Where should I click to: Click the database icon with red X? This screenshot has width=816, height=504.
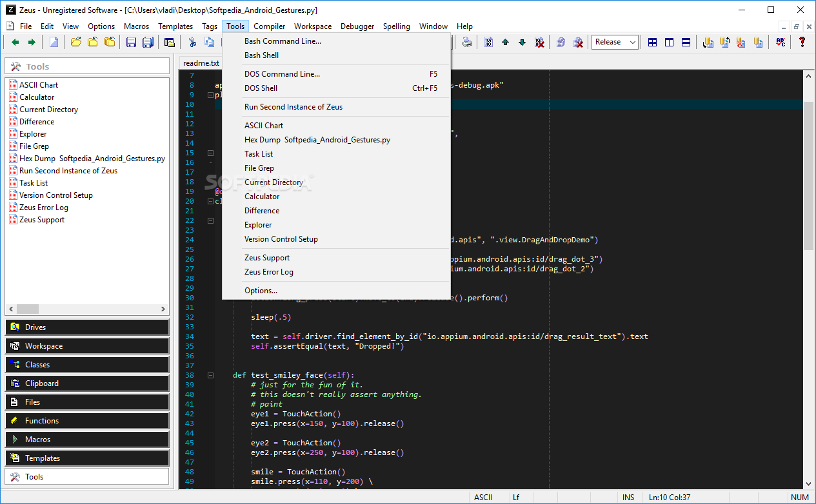tap(741, 43)
